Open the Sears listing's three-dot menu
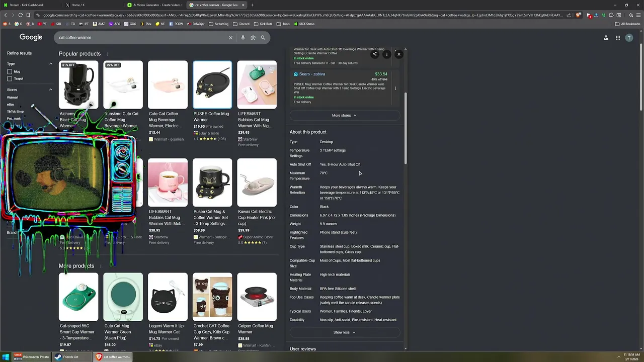This screenshot has height=362, width=644. (x=395, y=88)
